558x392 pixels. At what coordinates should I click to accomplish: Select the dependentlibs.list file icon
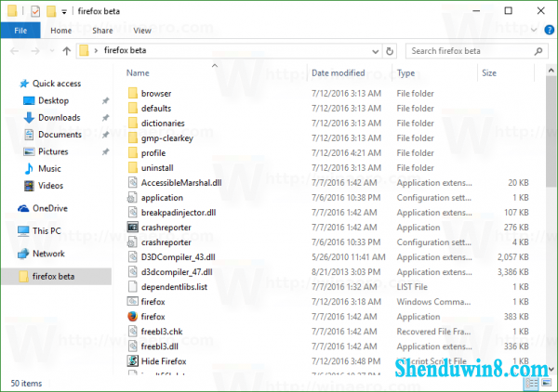click(132, 287)
